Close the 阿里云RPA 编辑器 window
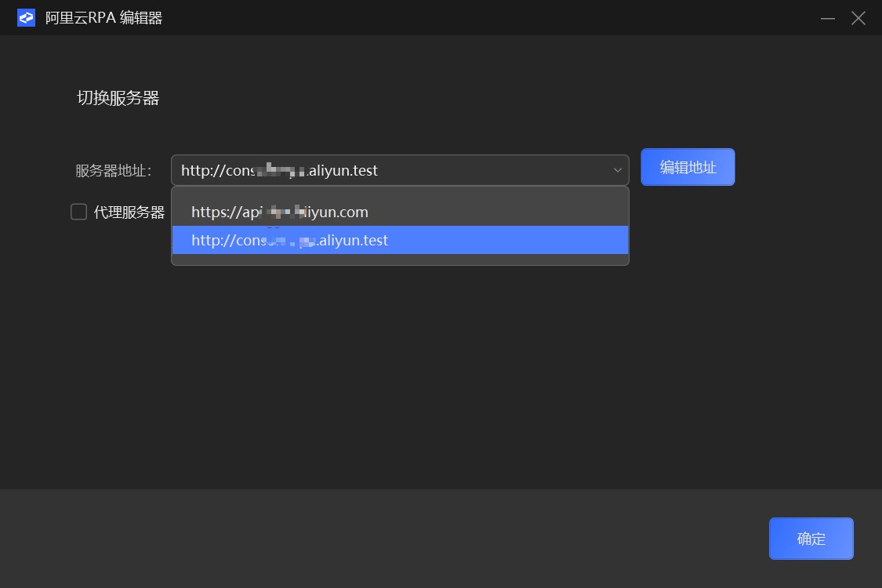This screenshot has height=588, width=882. [x=858, y=18]
